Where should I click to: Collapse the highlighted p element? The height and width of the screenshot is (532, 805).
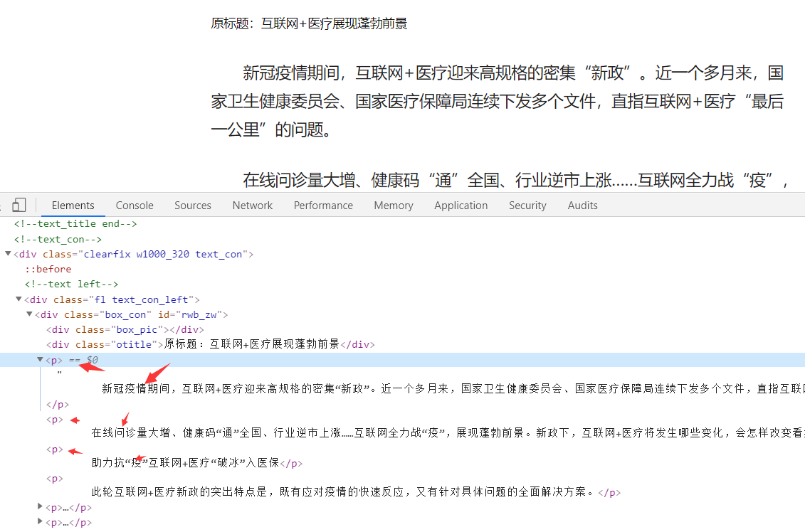[41, 359]
